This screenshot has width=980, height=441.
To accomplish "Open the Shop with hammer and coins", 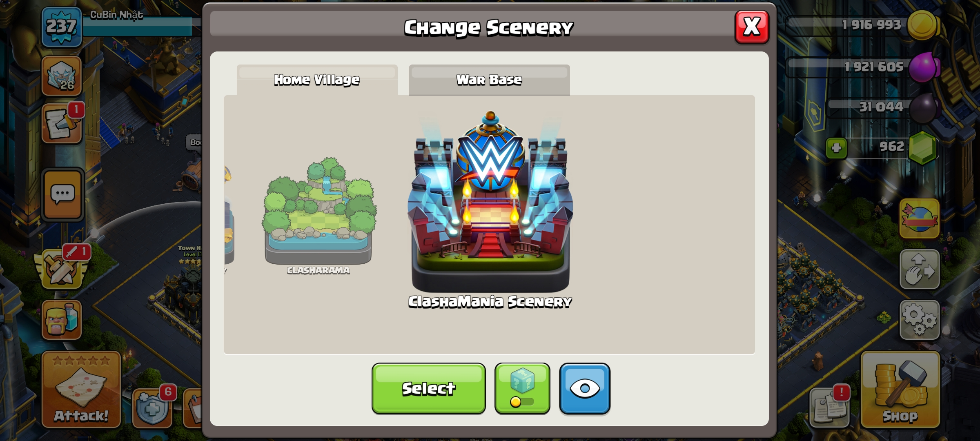I will pos(900,390).
